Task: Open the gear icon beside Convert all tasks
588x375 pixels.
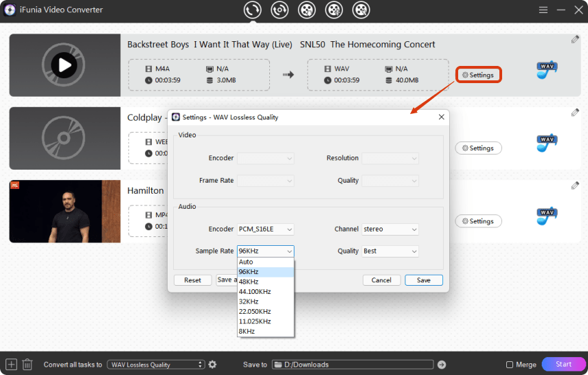Action: [x=213, y=365]
